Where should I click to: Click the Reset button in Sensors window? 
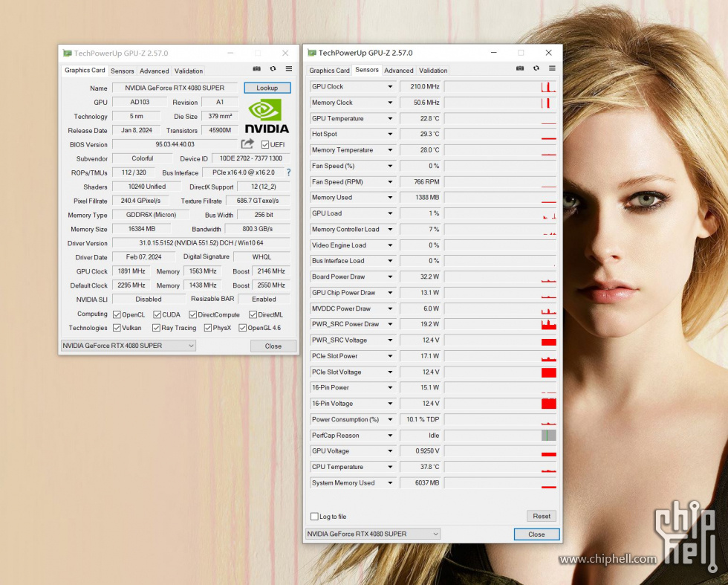542,516
